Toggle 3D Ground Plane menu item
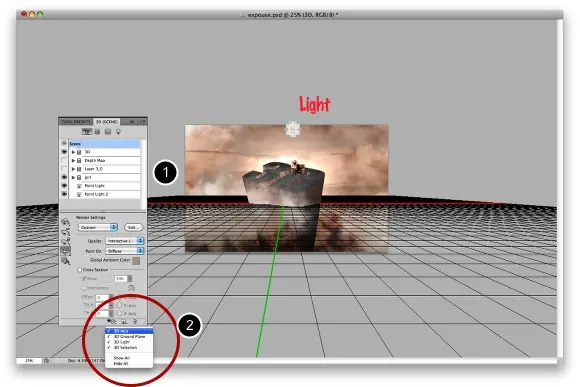Viewport: 580px width, 387px height. pos(129,337)
